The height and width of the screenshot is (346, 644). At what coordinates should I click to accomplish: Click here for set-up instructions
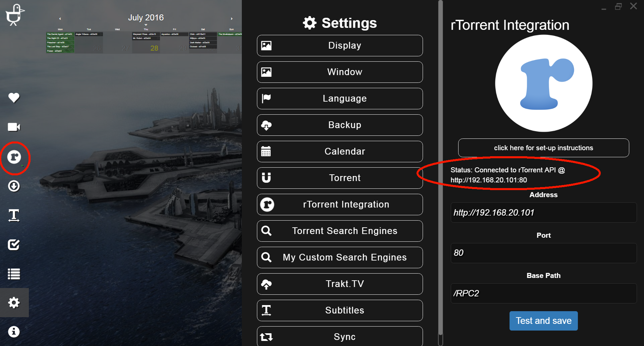543,148
